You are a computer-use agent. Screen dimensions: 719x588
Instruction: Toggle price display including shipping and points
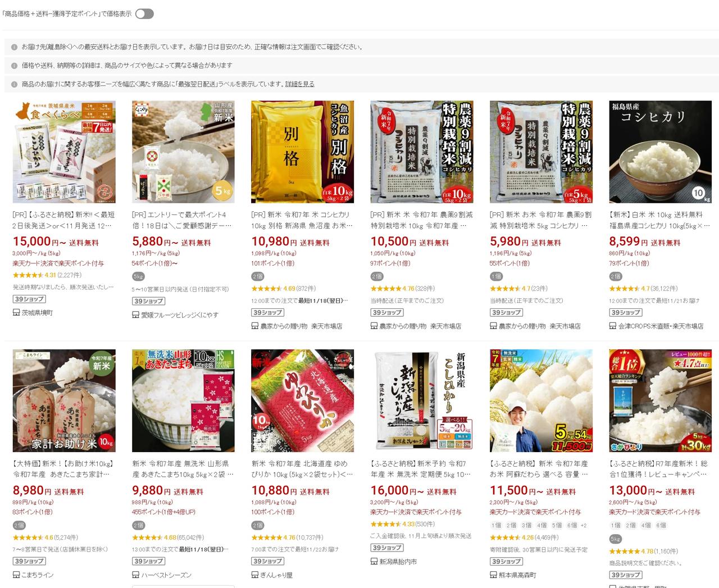pyautogui.click(x=144, y=13)
